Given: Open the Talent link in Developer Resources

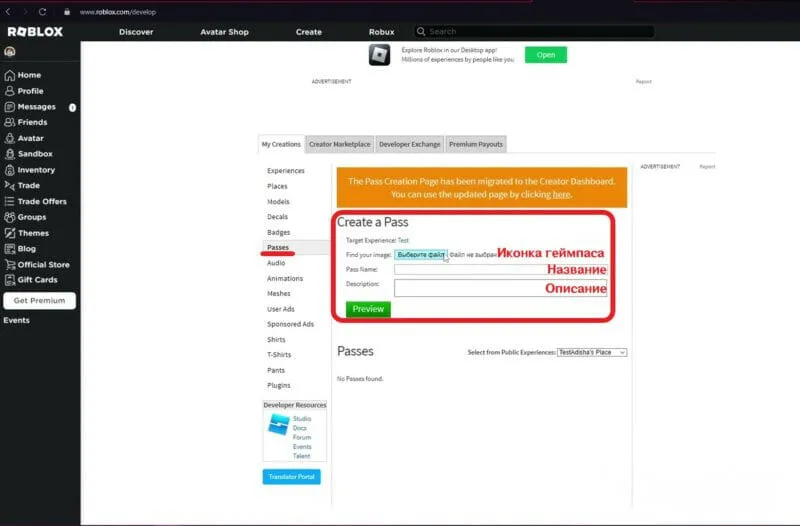Looking at the screenshot, I should coord(302,456).
